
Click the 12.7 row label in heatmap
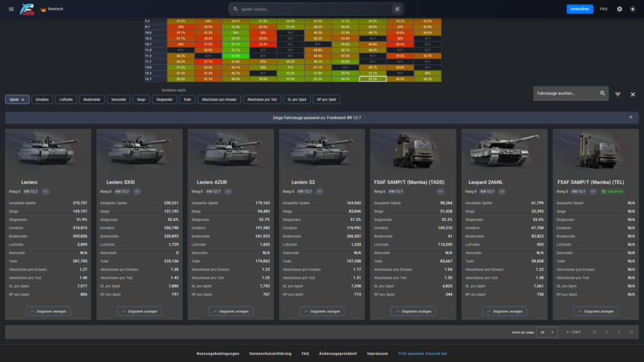pos(148,79)
